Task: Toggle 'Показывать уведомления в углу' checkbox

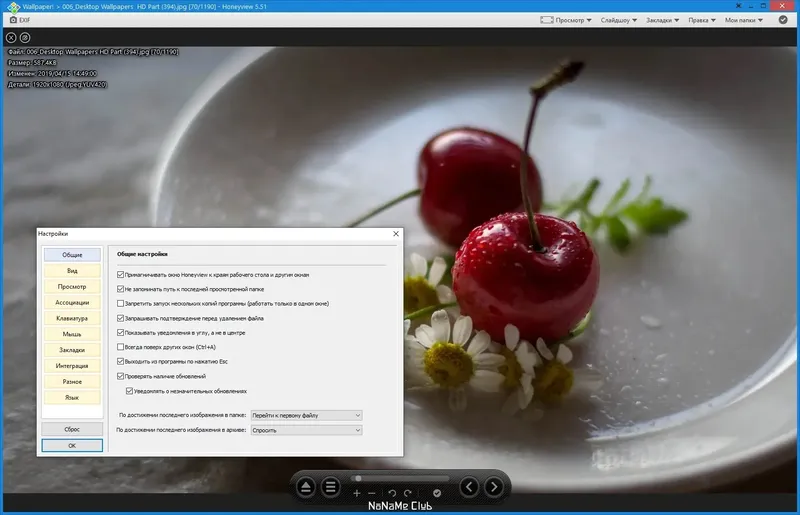Action: click(120, 332)
